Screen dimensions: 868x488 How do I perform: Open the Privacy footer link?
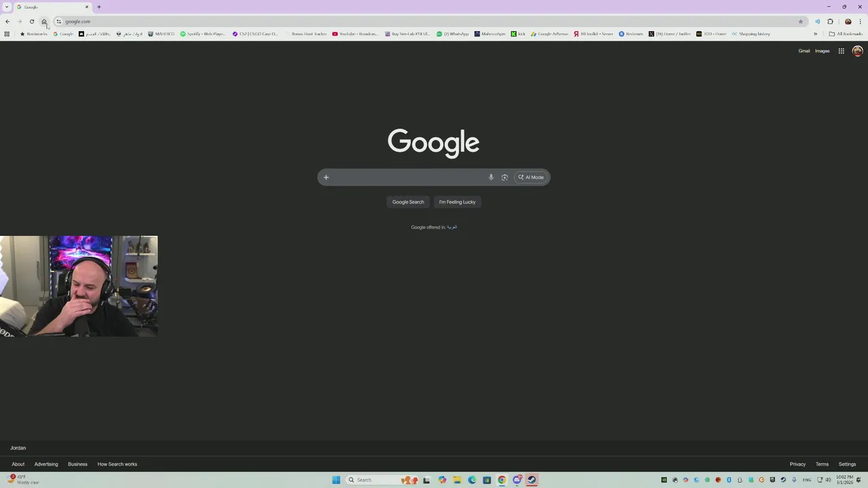(797, 464)
